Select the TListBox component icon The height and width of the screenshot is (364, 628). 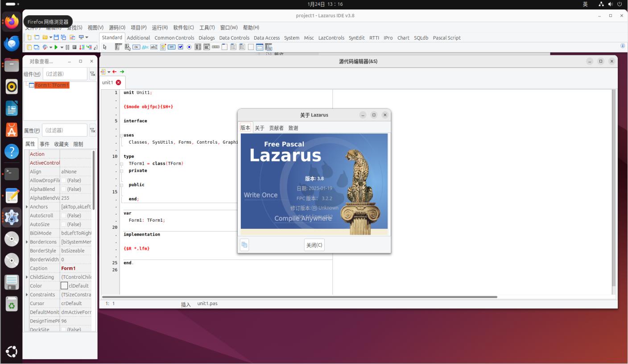coord(198,47)
